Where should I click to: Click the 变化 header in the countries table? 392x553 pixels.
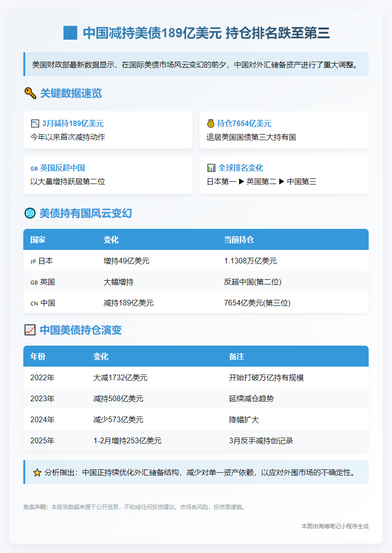click(111, 240)
